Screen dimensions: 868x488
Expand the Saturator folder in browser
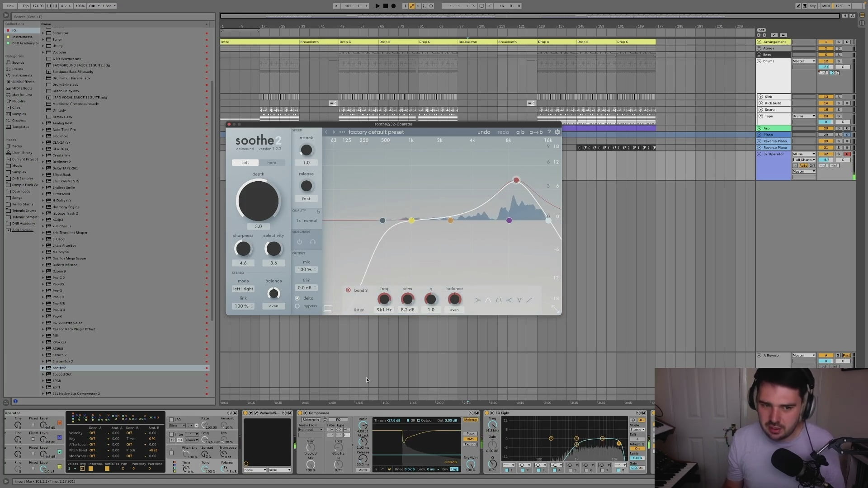43,33
